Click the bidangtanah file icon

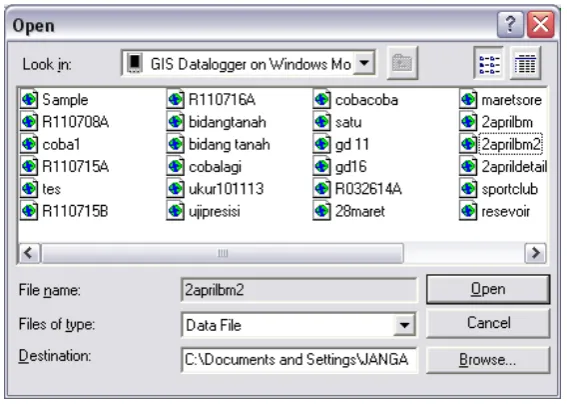[x=175, y=122]
